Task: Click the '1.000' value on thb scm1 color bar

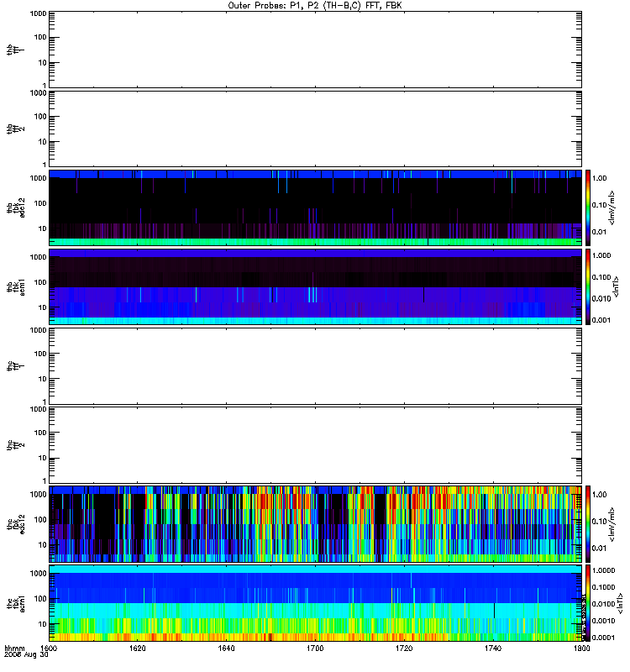Action: [601, 255]
